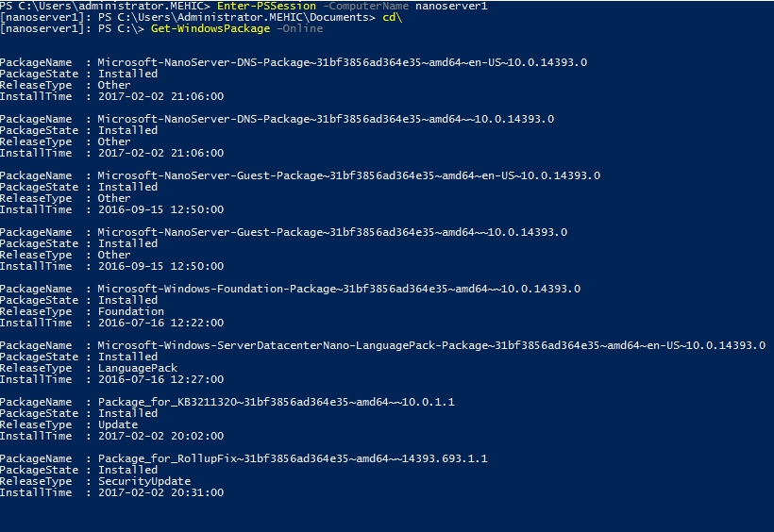Click install time 2017-02-02 20:02:00
The width and height of the screenshot is (774, 532).
click(x=160, y=437)
